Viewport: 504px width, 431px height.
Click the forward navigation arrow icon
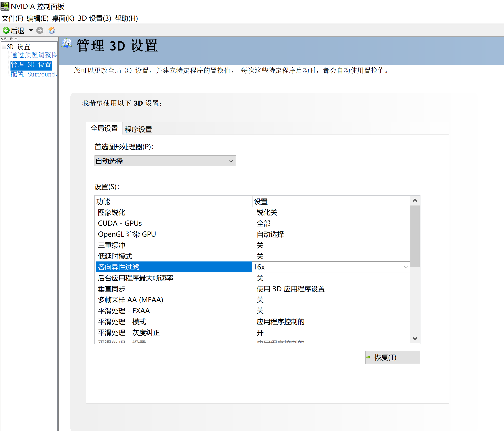click(40, 30)
